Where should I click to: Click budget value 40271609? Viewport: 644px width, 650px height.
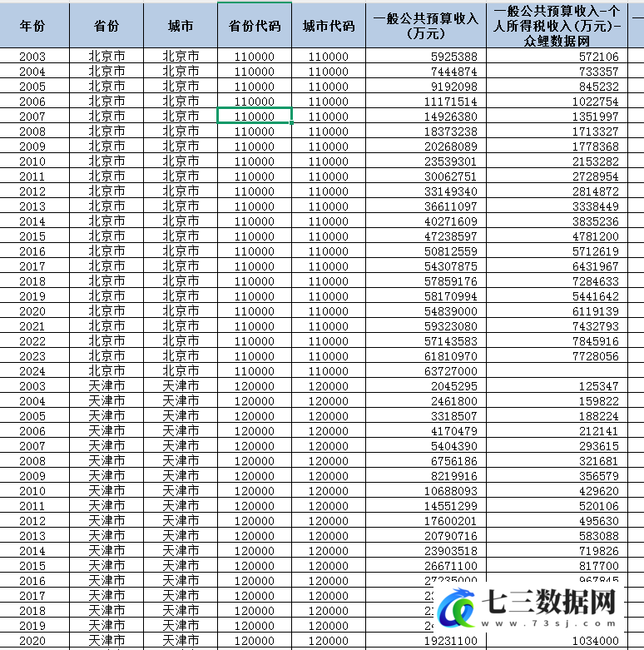(451, 221)
